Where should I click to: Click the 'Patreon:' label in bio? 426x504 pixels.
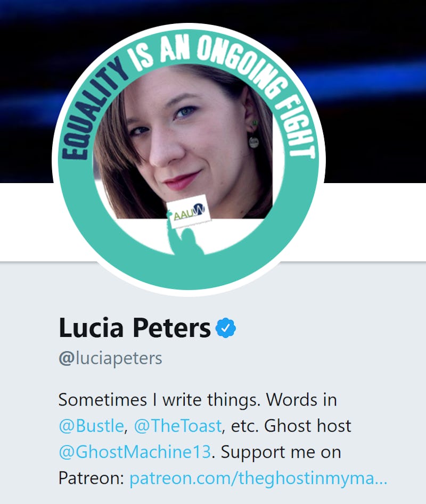pos(91,478)
